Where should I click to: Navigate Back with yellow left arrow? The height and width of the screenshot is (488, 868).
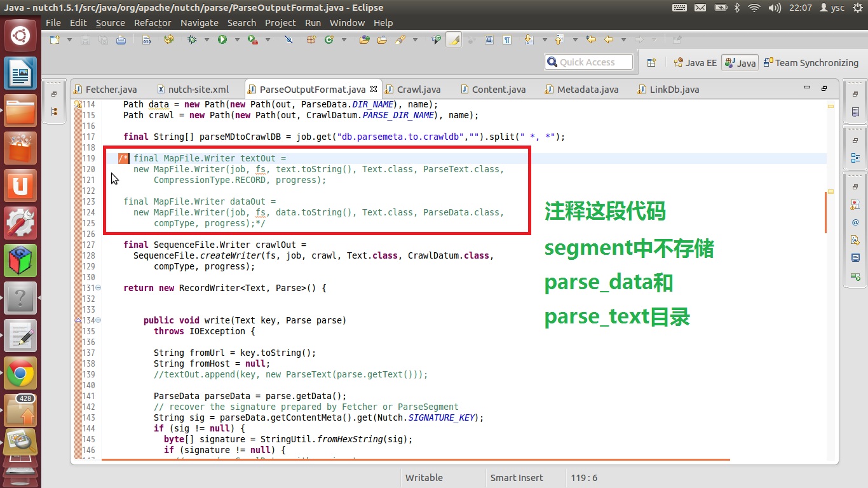point(609,39)
